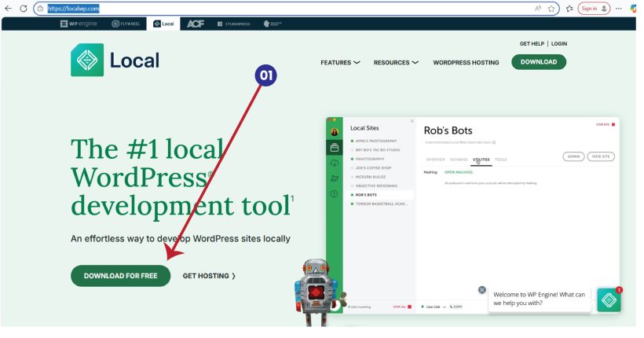Image resolution: width=644 pixels, height=338 pixels.
Task: Open the Copilot icon in browser toolbar
Action: click(634, 8)
